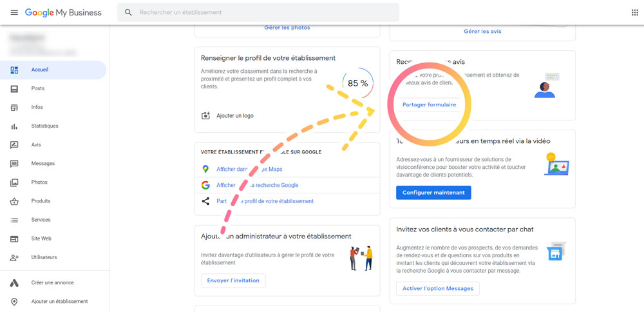Click Créer une annonce
644x312 pixels.
53,283
